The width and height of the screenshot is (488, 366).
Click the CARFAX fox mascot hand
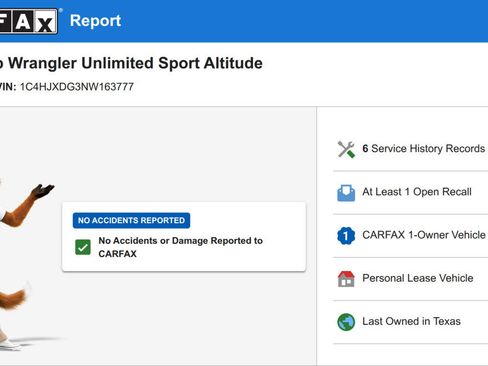coord(43,191)
